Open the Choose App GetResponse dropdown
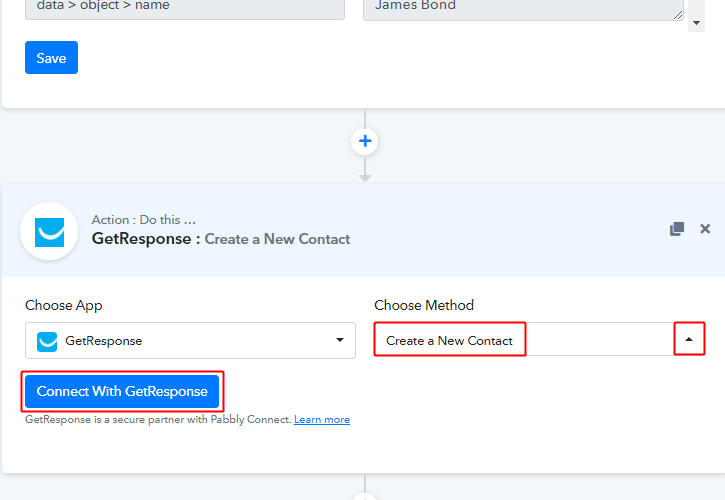This screenshot has width=725, height=500. [x=190, y=341]
